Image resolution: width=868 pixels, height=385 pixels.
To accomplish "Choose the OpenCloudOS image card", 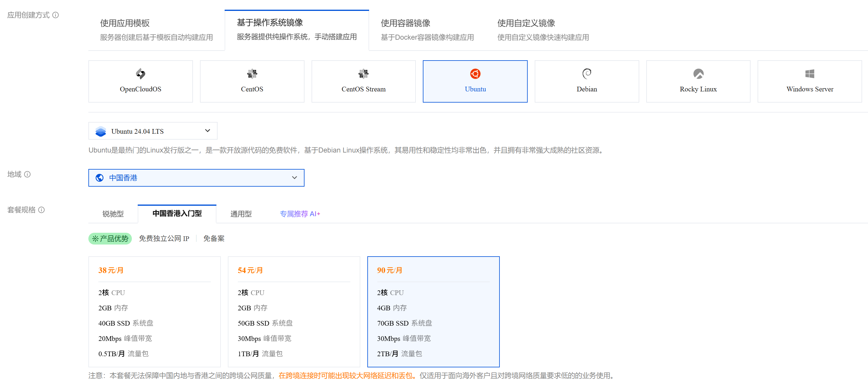I will click(x=141, y=81).
